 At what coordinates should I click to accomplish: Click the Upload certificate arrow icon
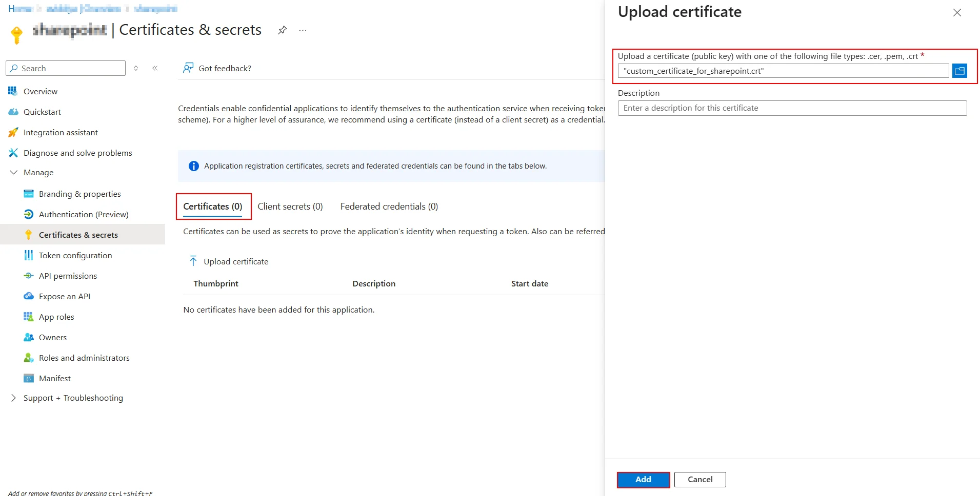point(193,261)
